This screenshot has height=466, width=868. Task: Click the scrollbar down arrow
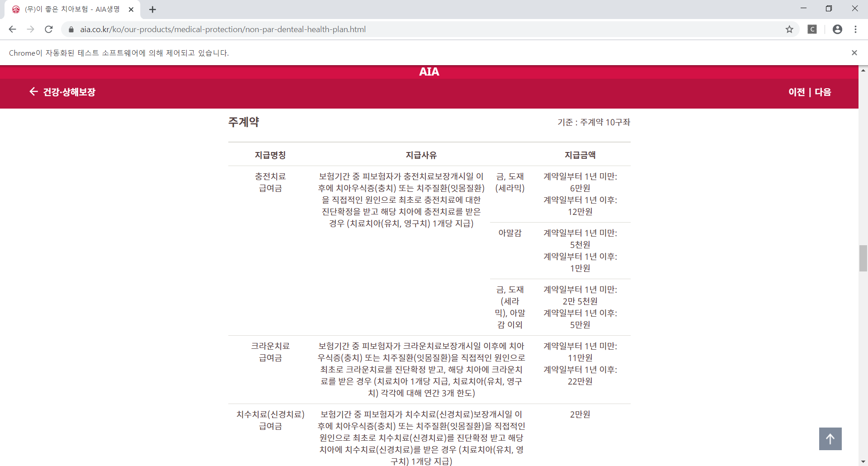click(x=863, y=462)
